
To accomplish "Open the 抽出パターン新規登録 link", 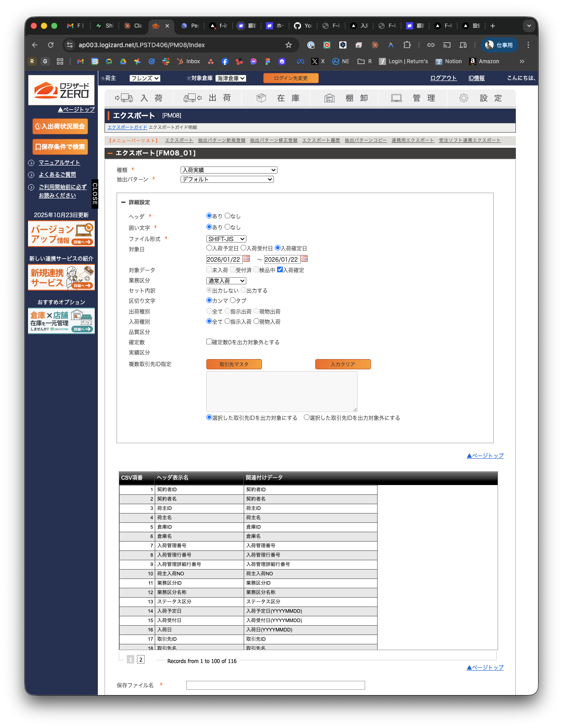I will [221, 140].
